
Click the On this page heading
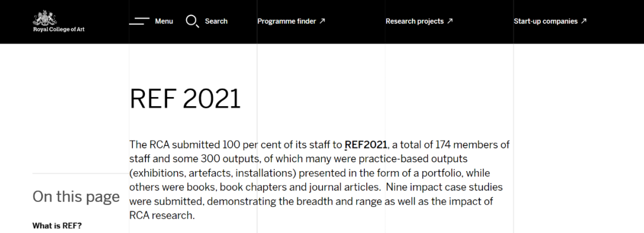click(x=76, y=197)
